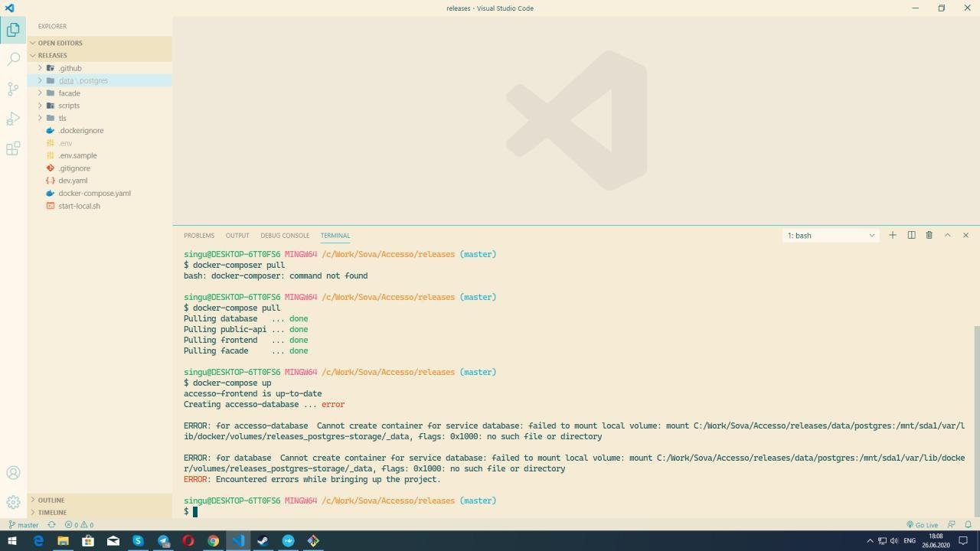Switch to the Debug Console tab
Viewport: 980px width, 551px height.
pos(285,236)
